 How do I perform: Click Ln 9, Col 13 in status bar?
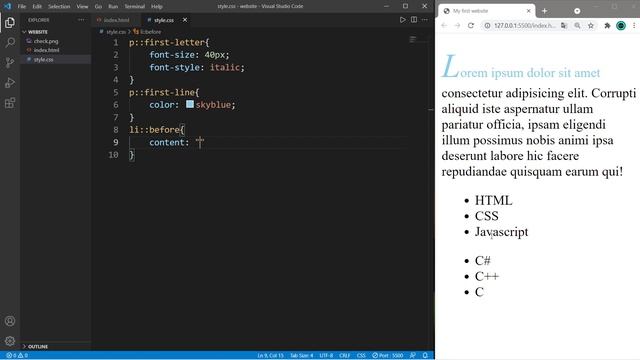[270, 356]
